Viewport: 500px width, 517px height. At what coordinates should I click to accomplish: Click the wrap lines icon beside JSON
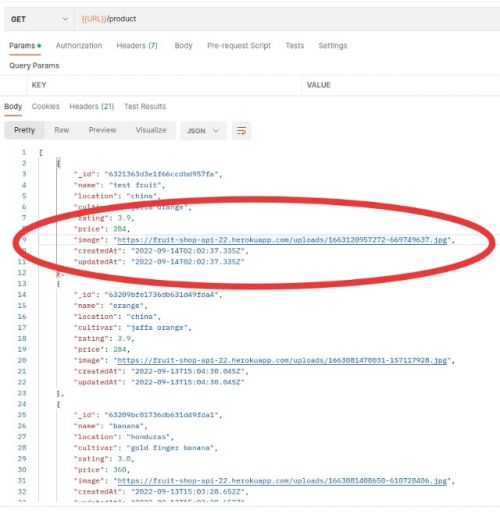(x=241, y=131)
